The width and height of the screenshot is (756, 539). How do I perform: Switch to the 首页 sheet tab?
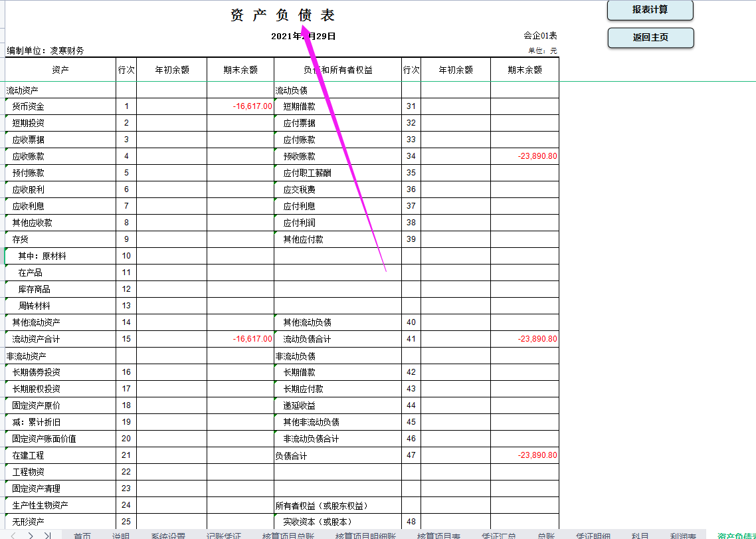pos(82,534)
